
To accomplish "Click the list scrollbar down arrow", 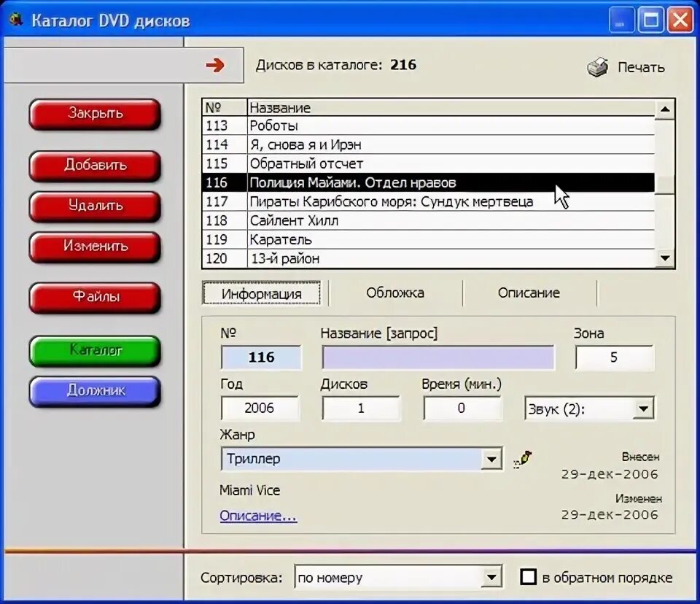I will pos(665,258).
